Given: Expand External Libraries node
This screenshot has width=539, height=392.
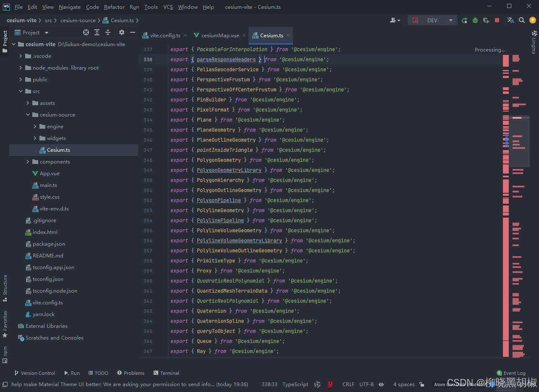Looking at the screenshot, I should pos(46,326).
